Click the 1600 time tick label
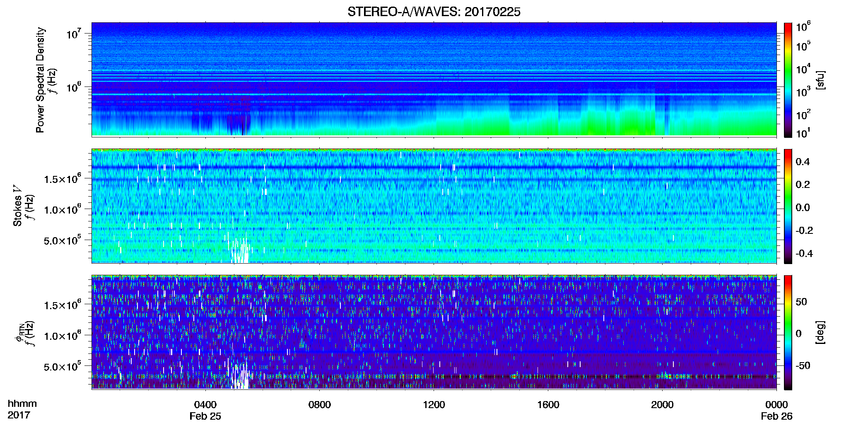 [x=548, y=404]
